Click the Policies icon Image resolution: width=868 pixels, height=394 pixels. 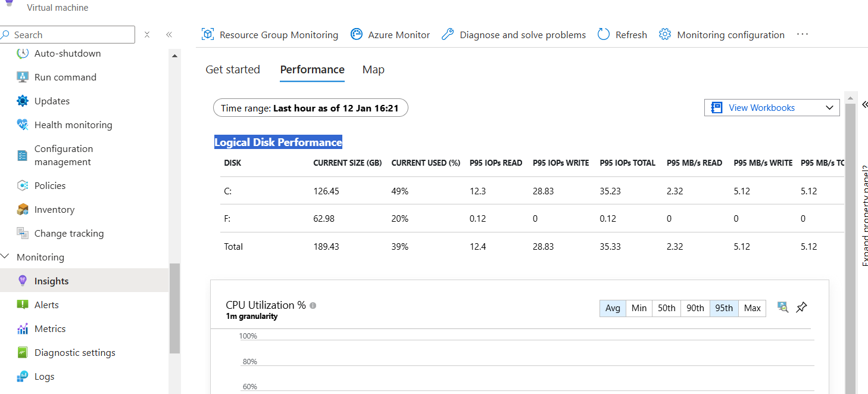[x=23, y=185]
